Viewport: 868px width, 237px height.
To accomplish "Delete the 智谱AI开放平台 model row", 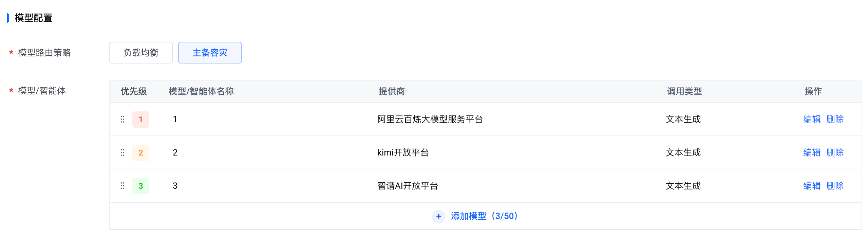I will (x=835, y=186).
